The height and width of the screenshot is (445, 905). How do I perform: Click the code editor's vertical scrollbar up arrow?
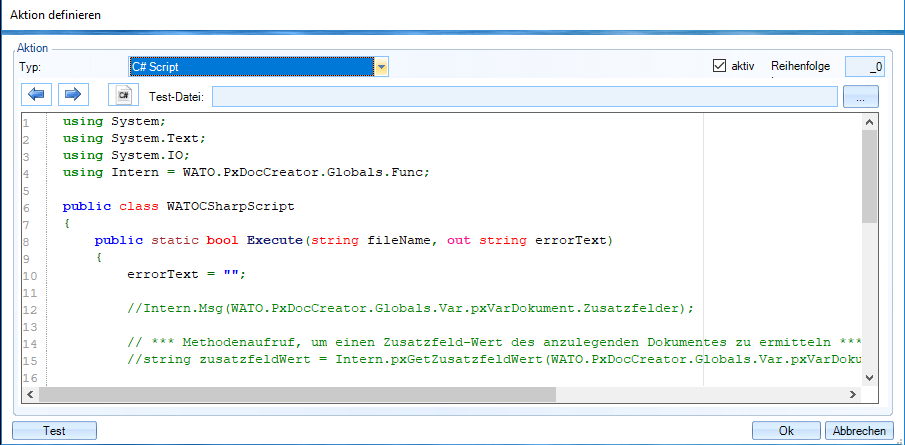pos(869,121)
